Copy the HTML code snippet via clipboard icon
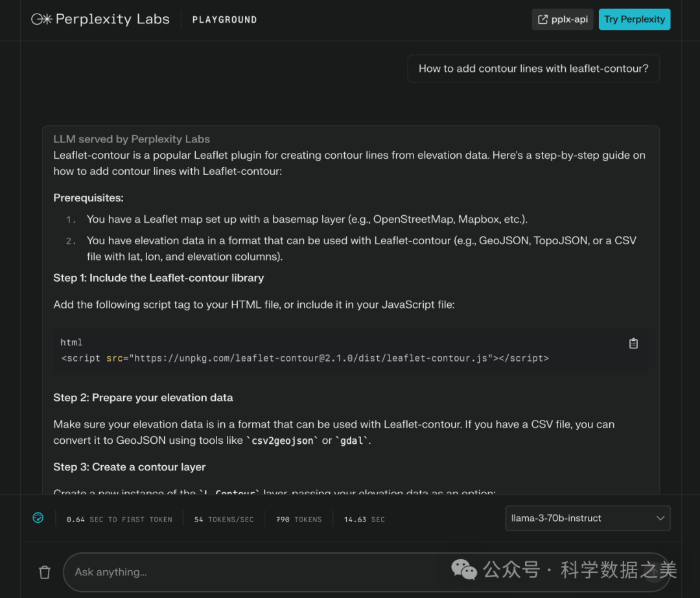Image resolution: width=700 pixels, height=598 pixels. pyautogui.click(x=633, y=343)
